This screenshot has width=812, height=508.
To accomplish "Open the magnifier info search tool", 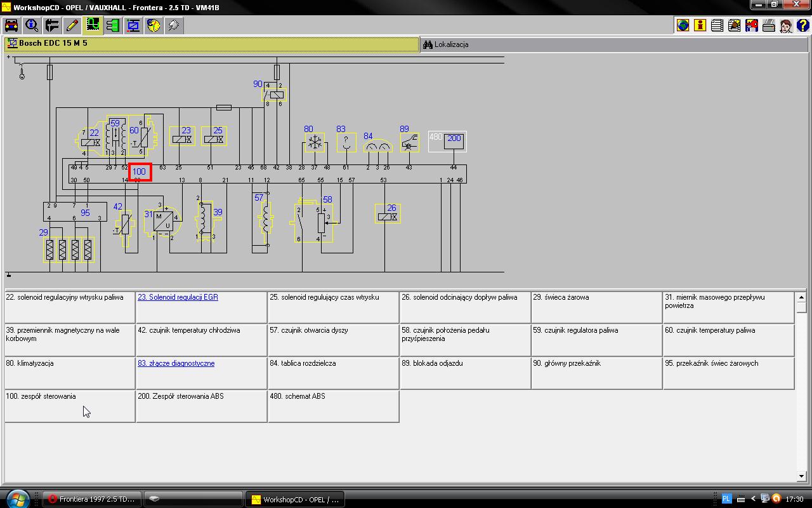I will [32, 25].
